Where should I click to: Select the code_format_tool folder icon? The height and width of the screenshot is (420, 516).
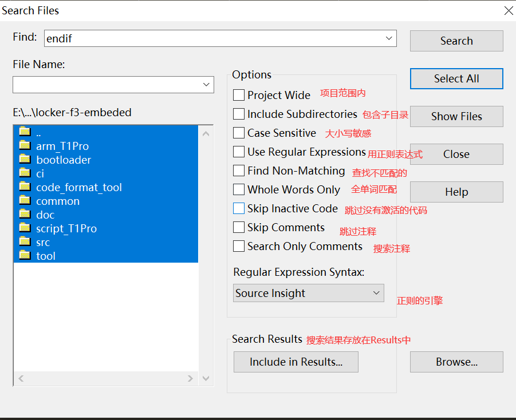25,187
